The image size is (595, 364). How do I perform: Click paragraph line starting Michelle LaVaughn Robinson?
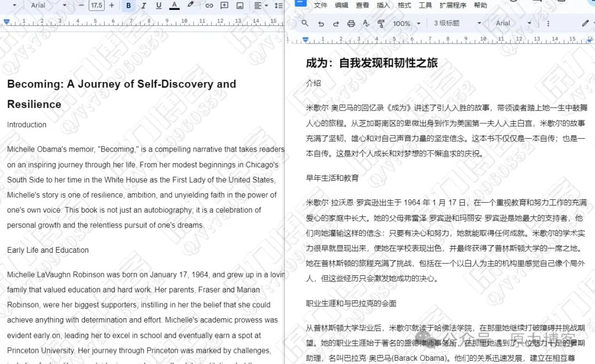[145, 275]
